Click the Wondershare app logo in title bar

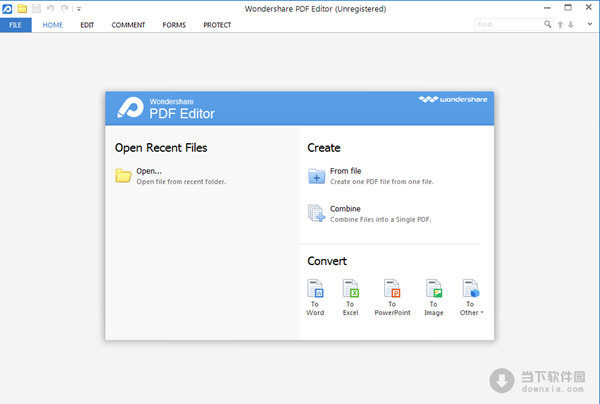point(7,8)
